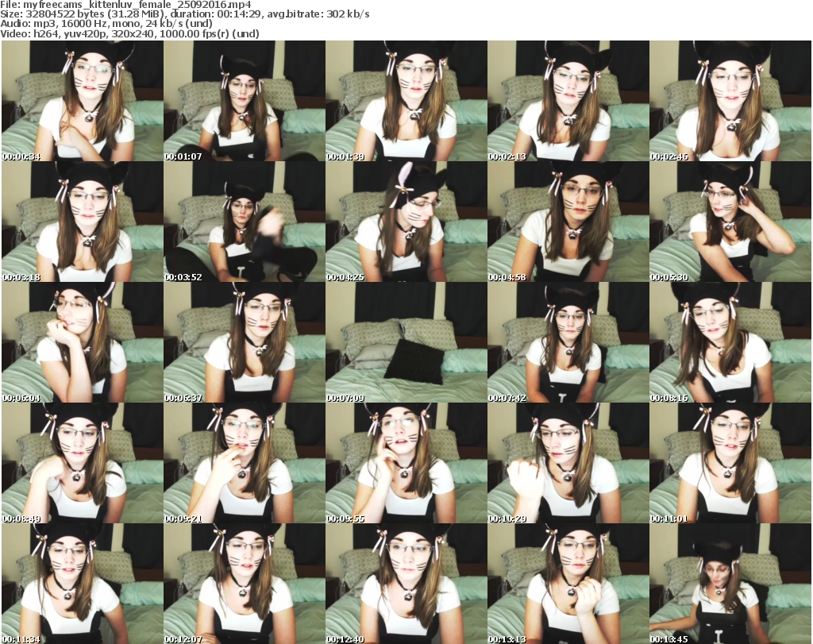This screenshot has height=644, width=813.
Task: Open the thumbnail stamped 00:11:34
Action: pyautogui.click(x=82, y=583)
